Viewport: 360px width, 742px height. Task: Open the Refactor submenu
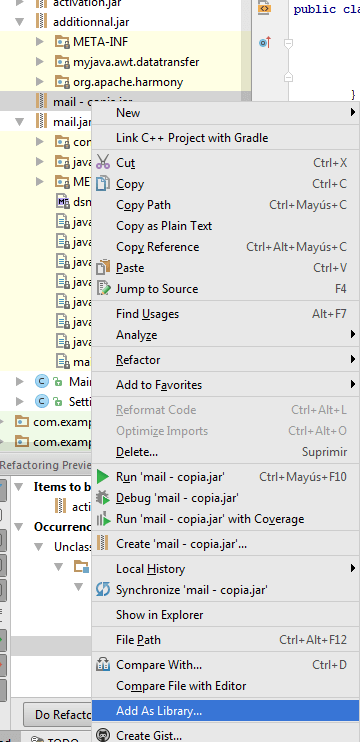(x=225, y=360)
